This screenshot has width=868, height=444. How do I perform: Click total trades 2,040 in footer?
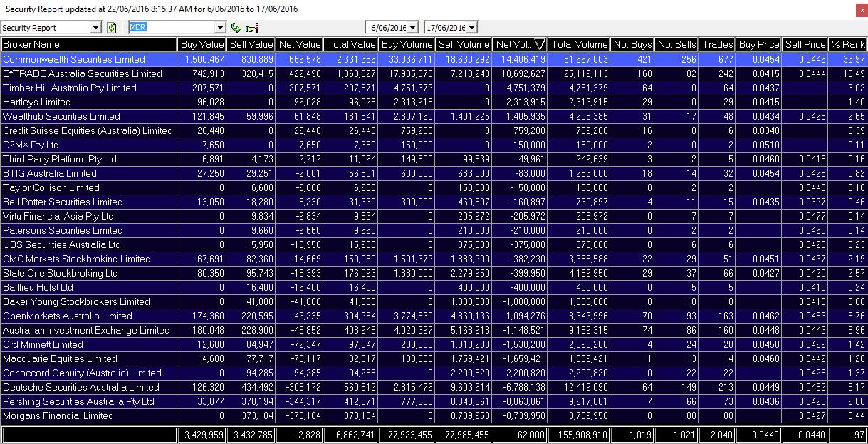(718, 435)
